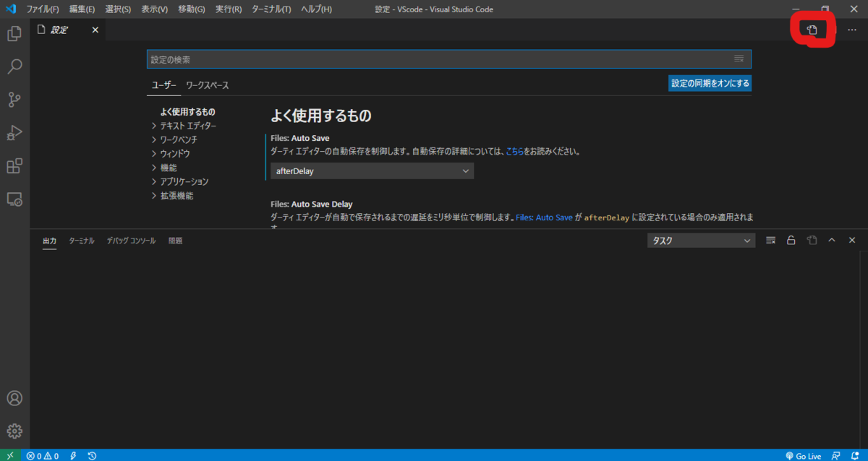
Task: Expand テキスト エディター settings category
Action: 184,126
